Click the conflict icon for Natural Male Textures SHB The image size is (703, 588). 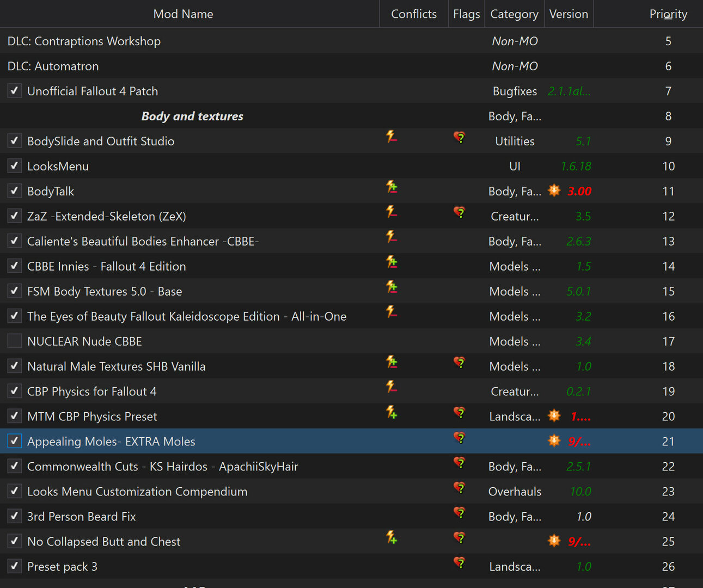[392, 362]
